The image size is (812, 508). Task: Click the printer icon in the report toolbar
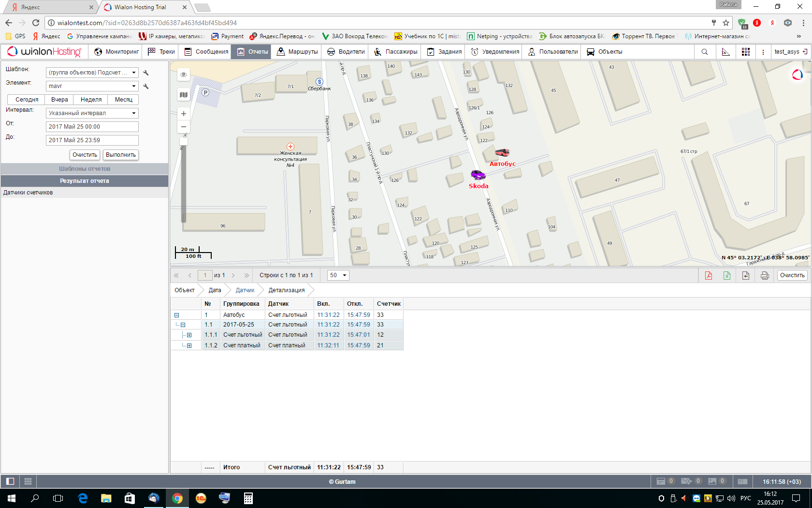[765, 275]
